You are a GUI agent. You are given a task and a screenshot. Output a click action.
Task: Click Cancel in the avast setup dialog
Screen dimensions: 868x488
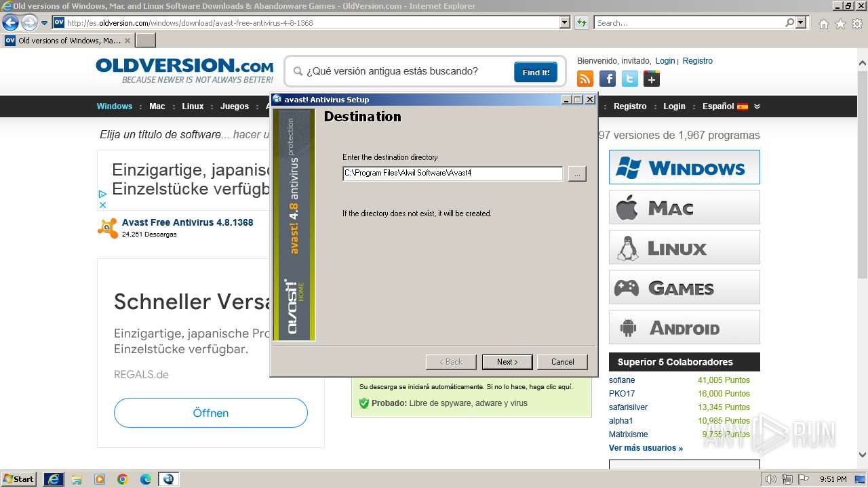pyautogui.click(x=562, y=362)
